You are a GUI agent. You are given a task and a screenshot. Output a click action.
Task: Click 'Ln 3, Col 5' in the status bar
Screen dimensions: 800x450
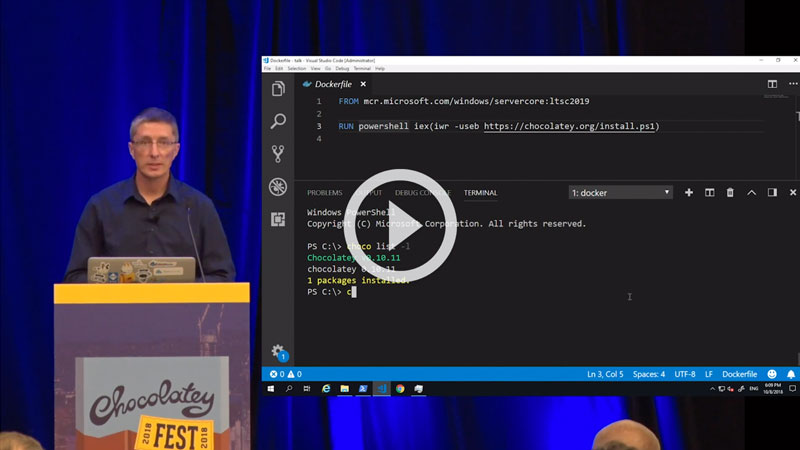click(x=605, y=374)
